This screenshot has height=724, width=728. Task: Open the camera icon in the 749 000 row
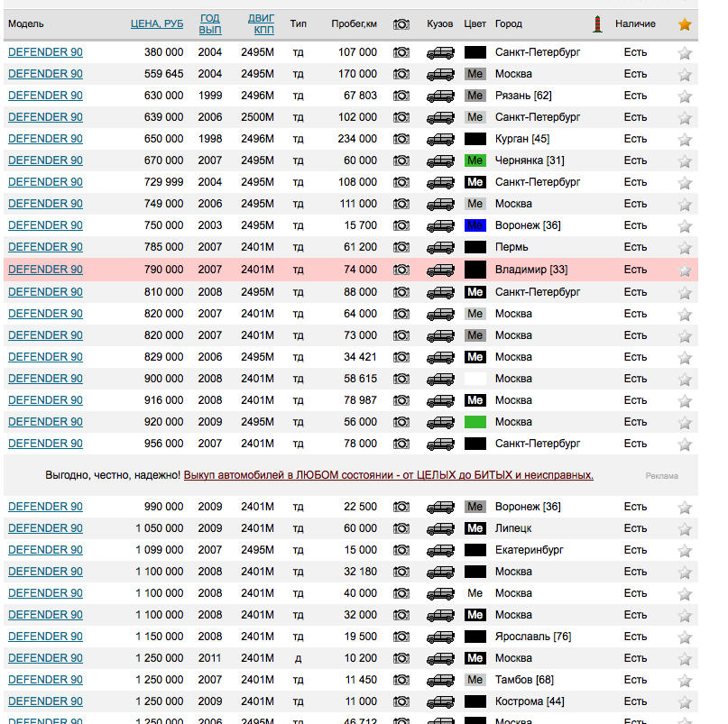pyautogui.click(x=401, y=204)
